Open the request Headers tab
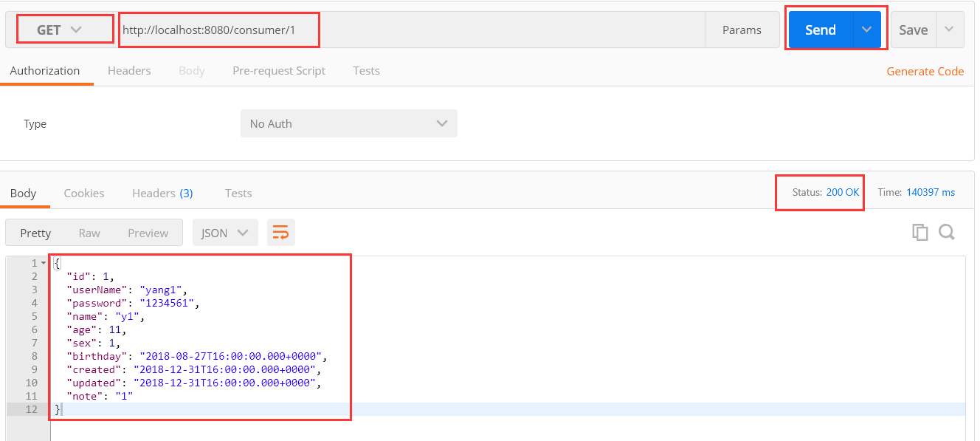 coord(129,71)
